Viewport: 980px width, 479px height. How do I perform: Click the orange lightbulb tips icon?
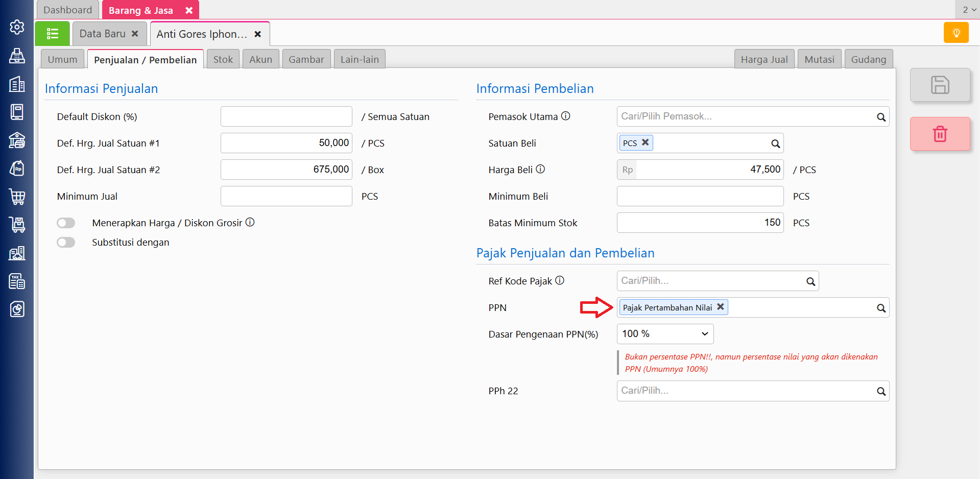(956, 33)
